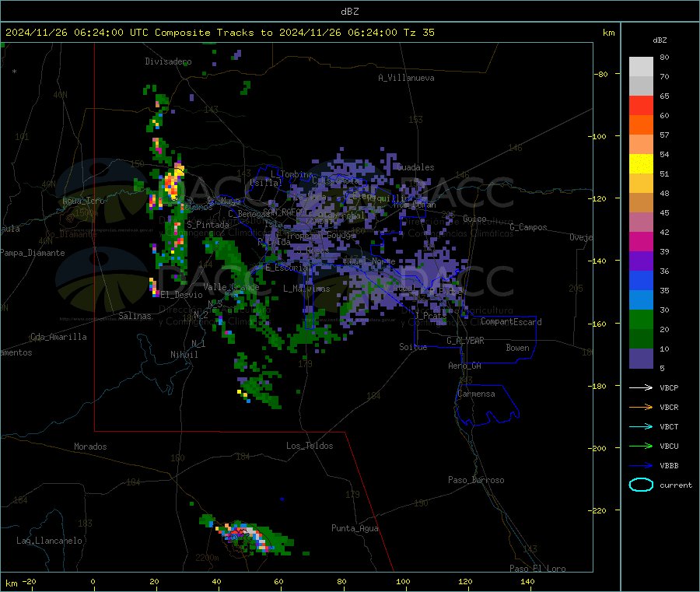Click the 'Cda_Amarilla' place label
Viewport: 700px width, 592px height.
59,337
